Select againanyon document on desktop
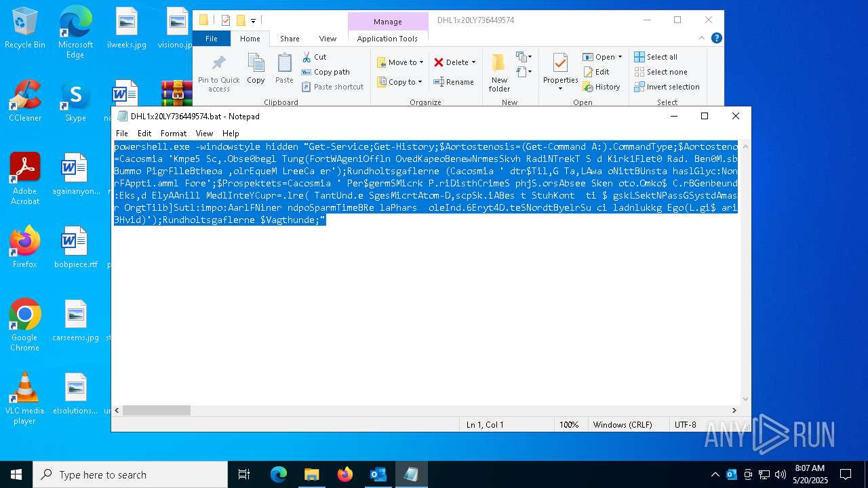The image size is (868, 488). pyautogui.click(x=75, y=175)
